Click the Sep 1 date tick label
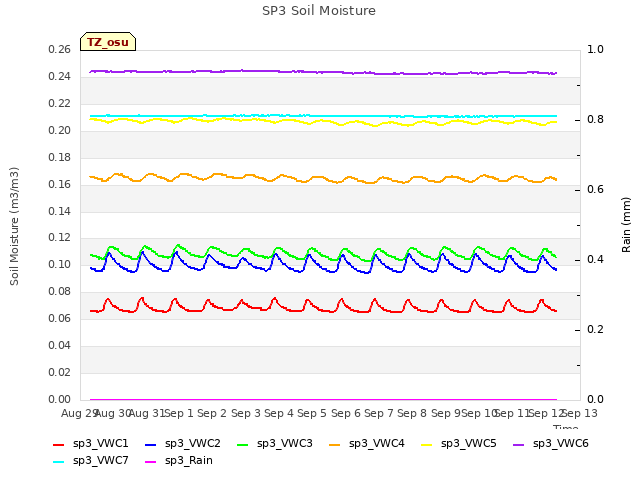This screenshot has height=480, width=640. pyautogui.click(x=178, y=413)
